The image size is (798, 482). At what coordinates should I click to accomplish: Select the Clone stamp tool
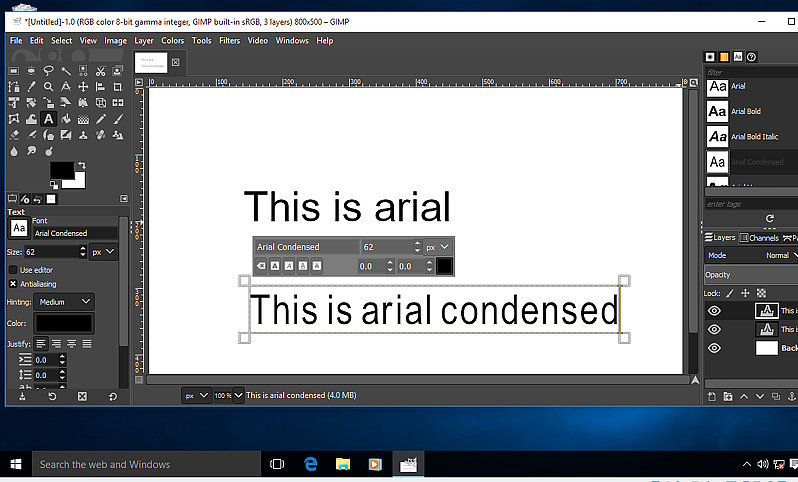pos(83,135)
